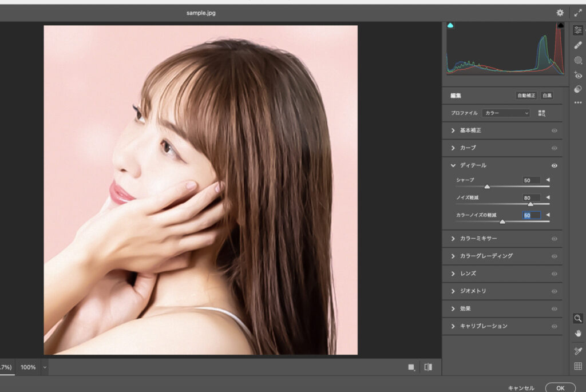Click the キャンセル button
The image size is (586, 392).
tap(521, 388)
